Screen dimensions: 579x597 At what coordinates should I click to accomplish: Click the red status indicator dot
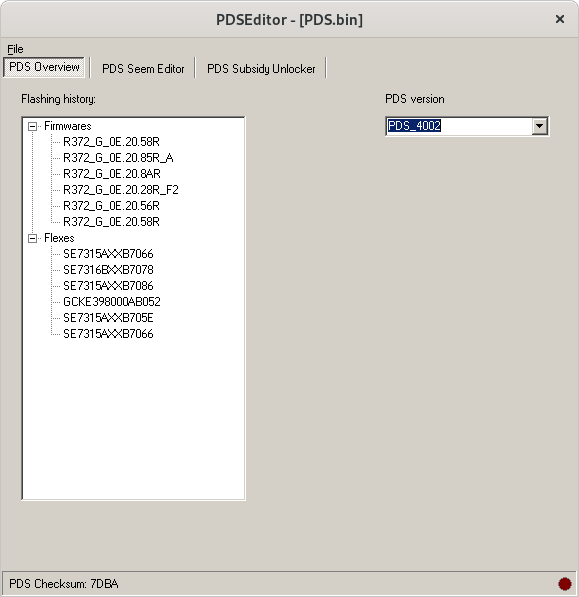pos(565,584)
